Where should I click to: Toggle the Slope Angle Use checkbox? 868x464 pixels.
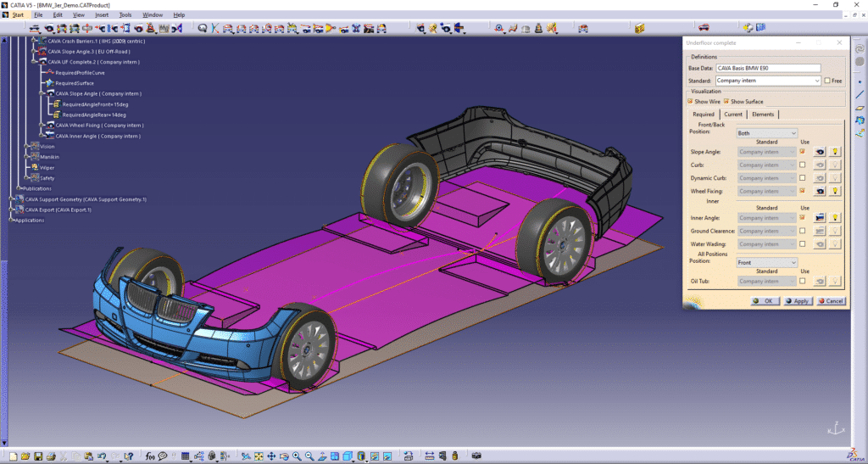[x=802, y=151]
